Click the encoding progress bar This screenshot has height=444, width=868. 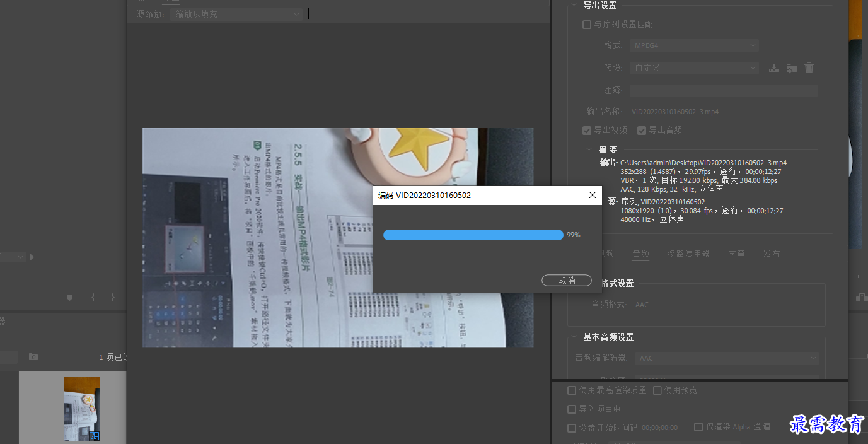(473, 235)
